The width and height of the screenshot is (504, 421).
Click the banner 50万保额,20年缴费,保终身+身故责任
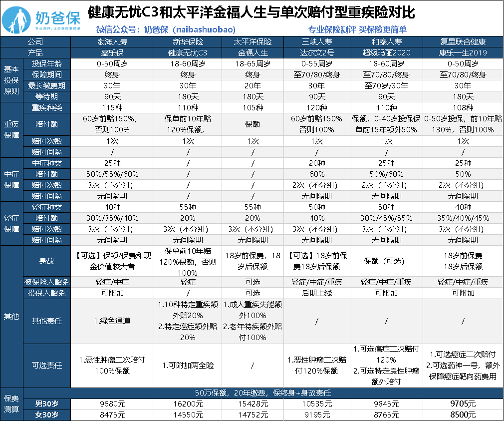coord(263,393)
